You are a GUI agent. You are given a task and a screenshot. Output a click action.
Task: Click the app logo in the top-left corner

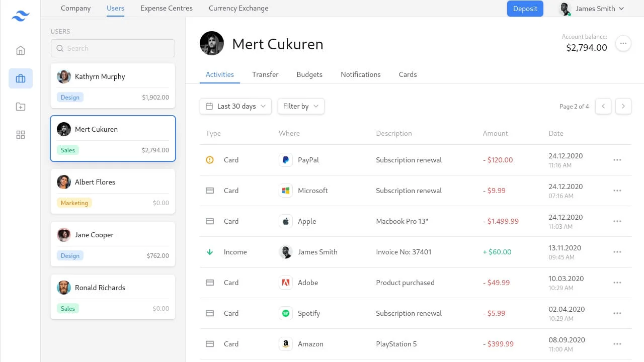[20, 16]
